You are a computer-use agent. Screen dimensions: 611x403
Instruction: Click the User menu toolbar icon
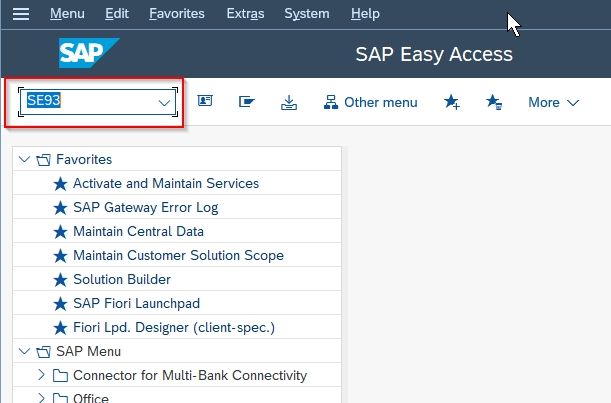point(205,101)
